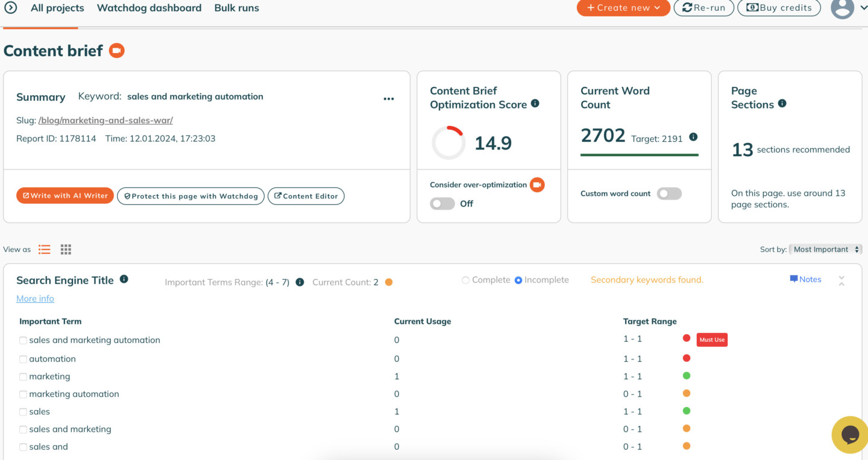Open the Watchdog dashboard
The image size is (868, 460).
[x=149, y=8]
